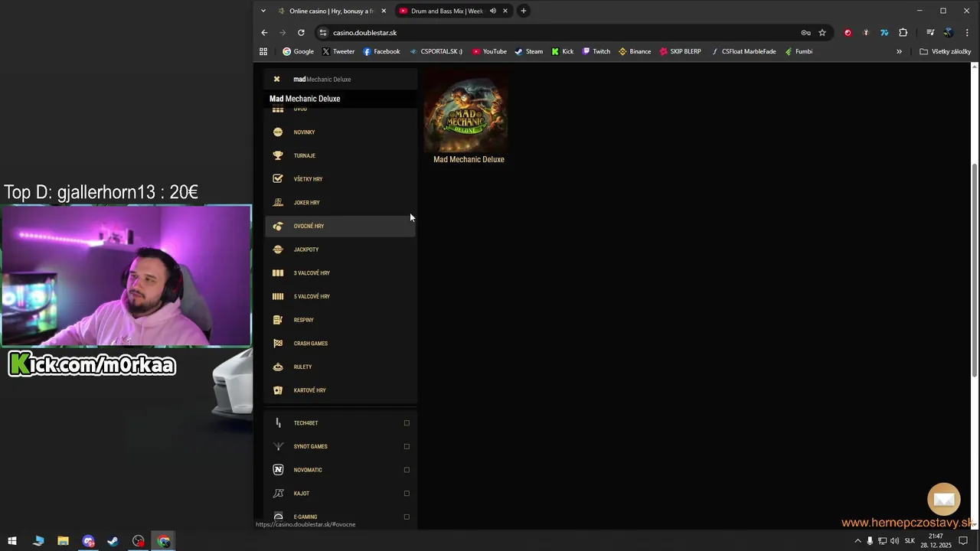The height and width of the screenshot is (551, 980).
Task: Click the 5 valcové hry reel icon
Action: tap(278, 296)
